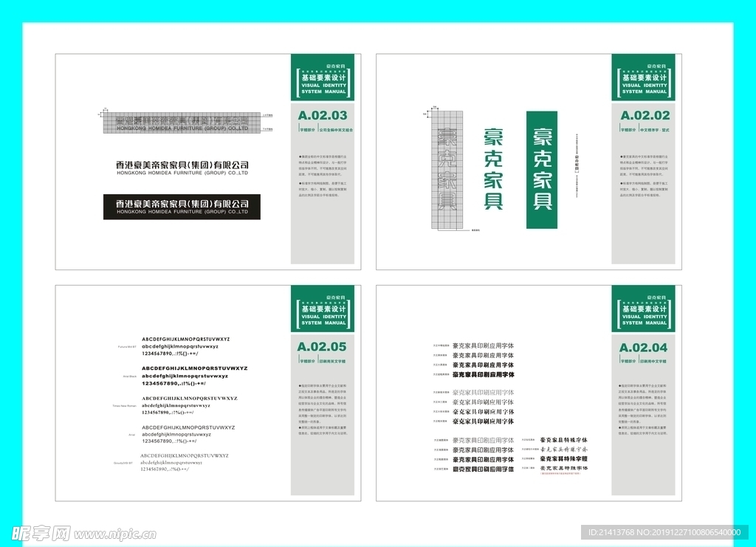Select the green vertical 豪克家具 text on white
756x547 pixels.
[493, 169]
